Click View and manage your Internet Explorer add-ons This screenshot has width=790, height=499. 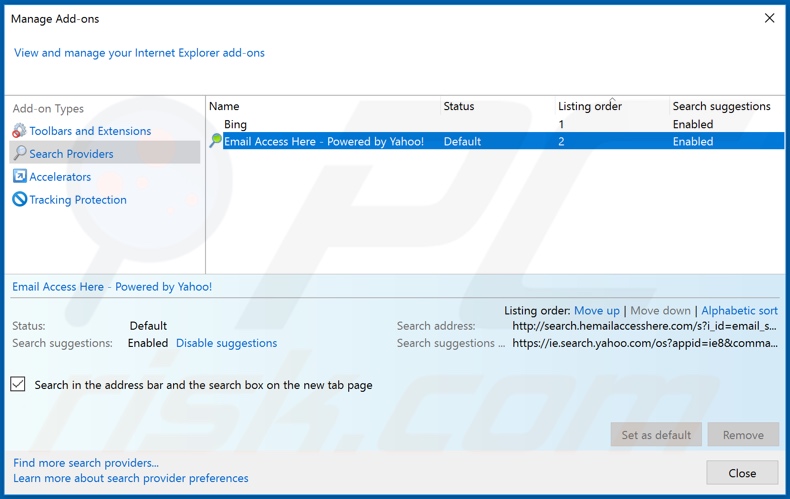139,52
